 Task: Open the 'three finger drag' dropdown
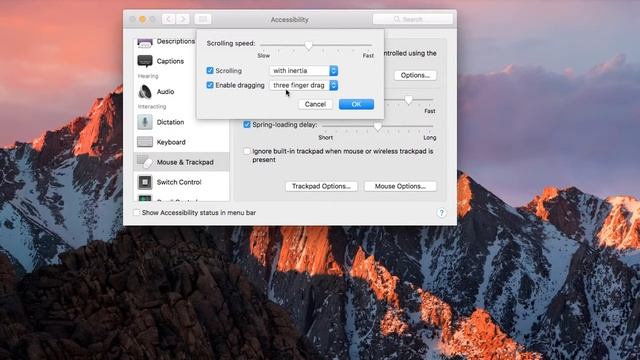coord(303,85)
